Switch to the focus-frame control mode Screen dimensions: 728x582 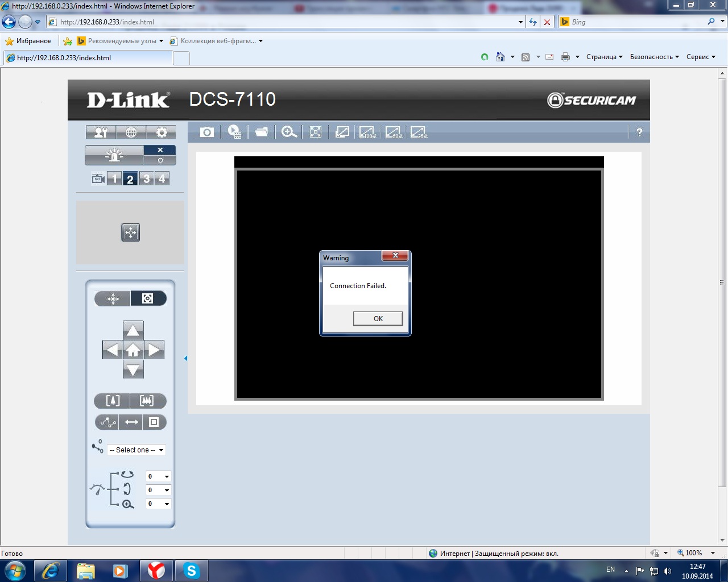148,299
